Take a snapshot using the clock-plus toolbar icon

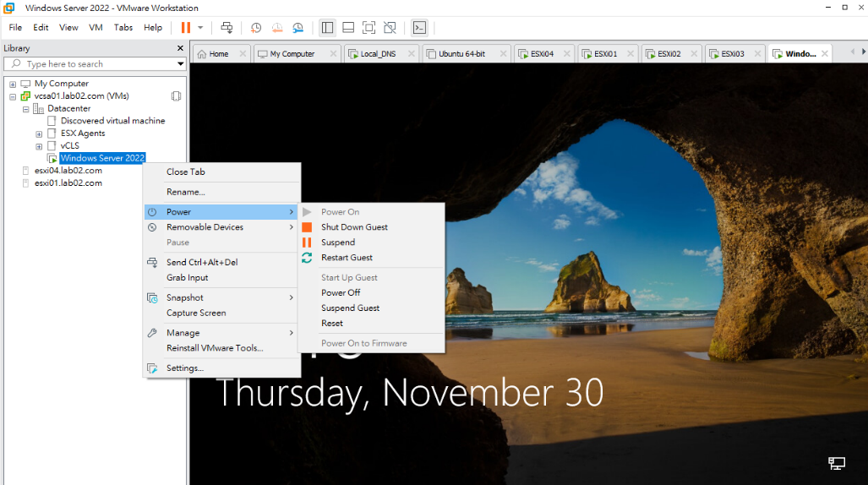coord(256,28)
